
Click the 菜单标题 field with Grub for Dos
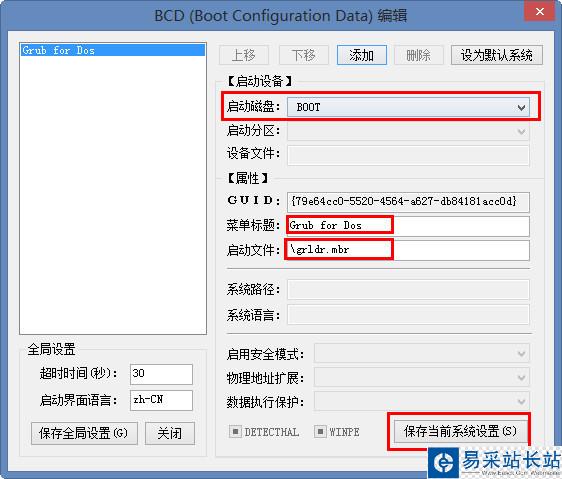pyautogui.click(x=408, y=226)
